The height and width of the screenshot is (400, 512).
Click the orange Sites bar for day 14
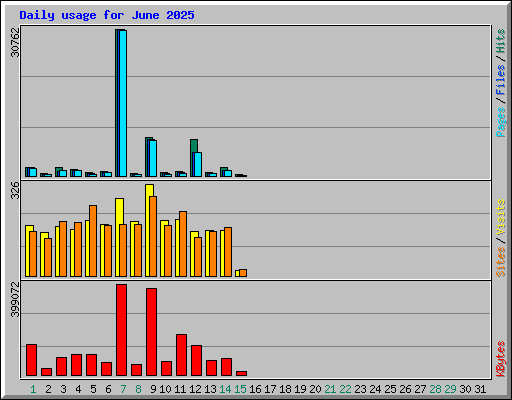[x=228, y=252]
